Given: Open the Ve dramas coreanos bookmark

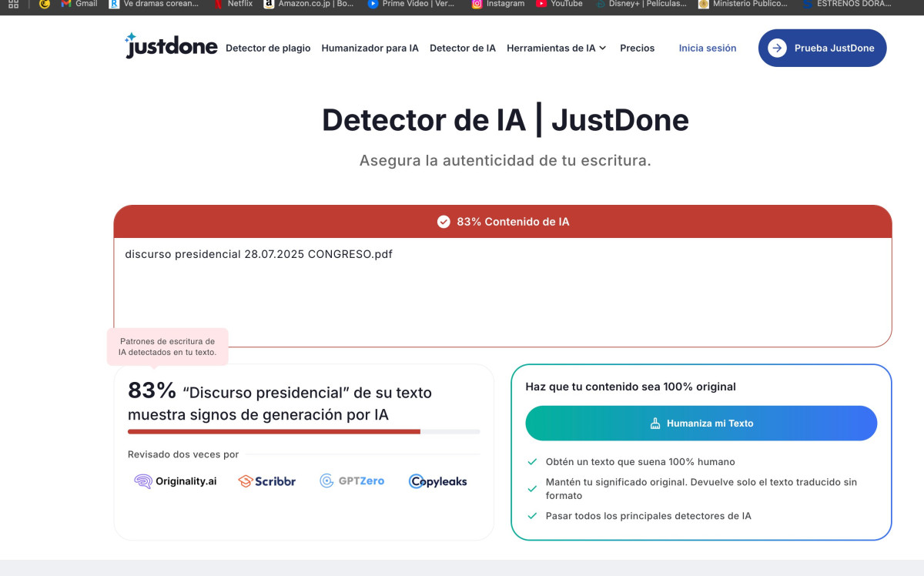Looking at the screenshot, I should tap(154, 4).
